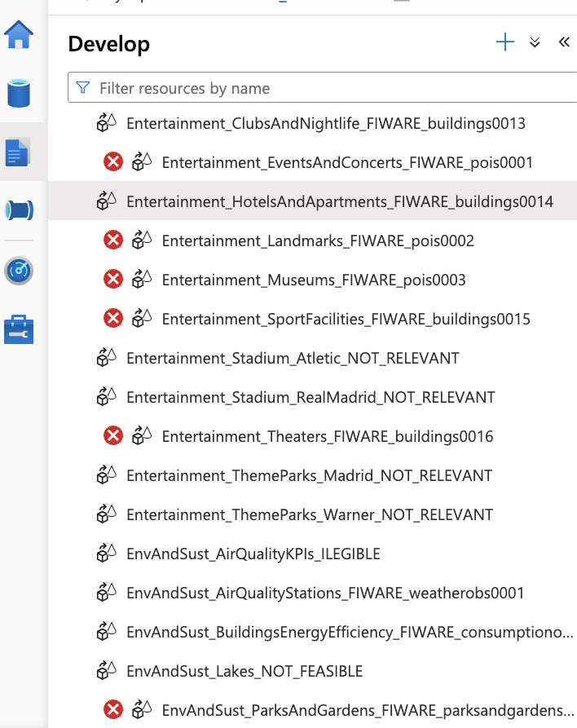Click data flow icon of Entertainment_Stadium_RealMadrid
Image resolution: width=577 pixels, height=728 pixels.
click(x=106, y=397)
